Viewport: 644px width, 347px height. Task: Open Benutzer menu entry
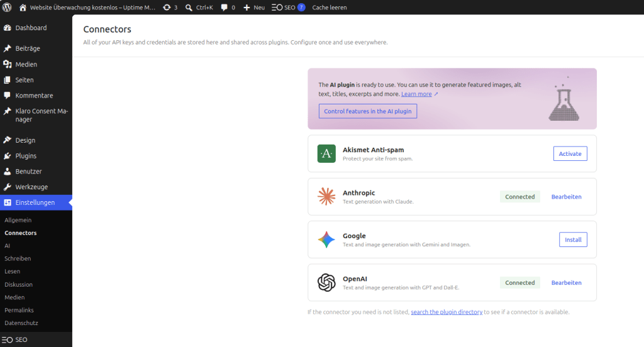[x=29, y=171]
